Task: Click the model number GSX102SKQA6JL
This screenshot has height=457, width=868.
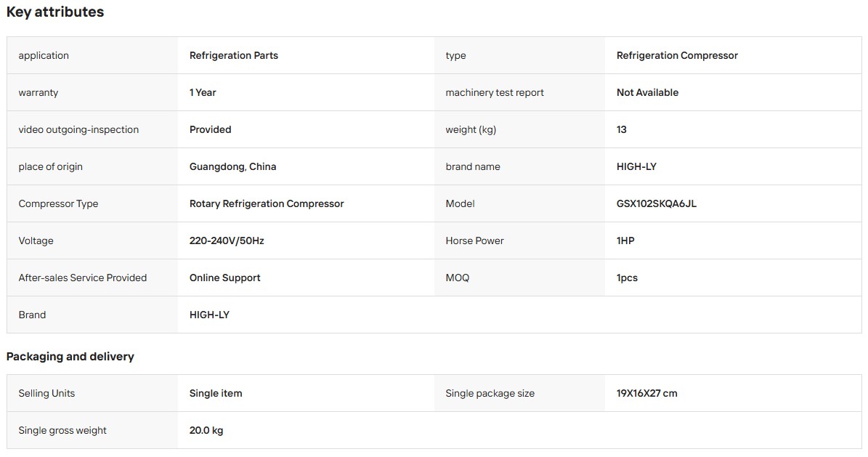Action: [657, 204]
